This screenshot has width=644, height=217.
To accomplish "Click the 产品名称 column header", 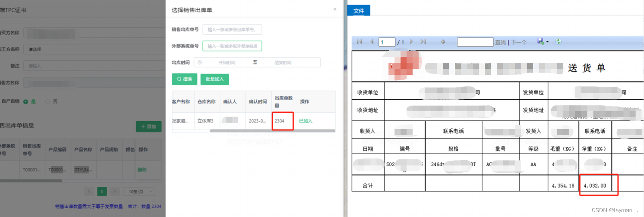I will click(83, 149).
